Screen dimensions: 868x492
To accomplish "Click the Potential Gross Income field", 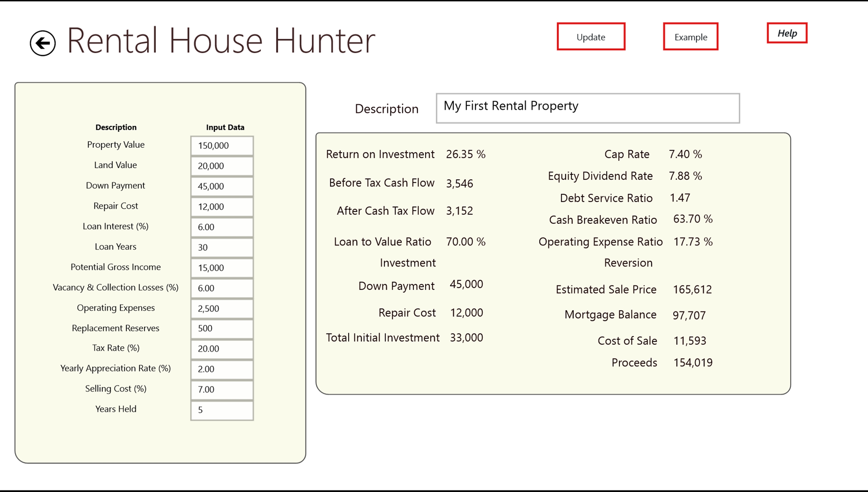I will 222,268.
